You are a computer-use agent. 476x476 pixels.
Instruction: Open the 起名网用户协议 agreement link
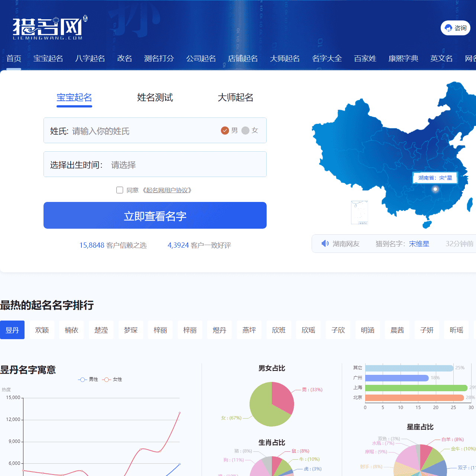point(167,190)
